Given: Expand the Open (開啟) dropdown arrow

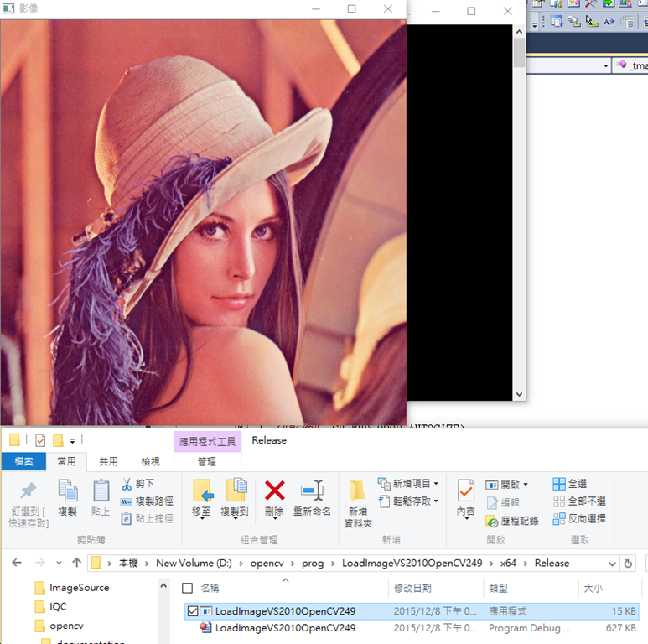Looking at the screenshot, I should tap(526, 485).
